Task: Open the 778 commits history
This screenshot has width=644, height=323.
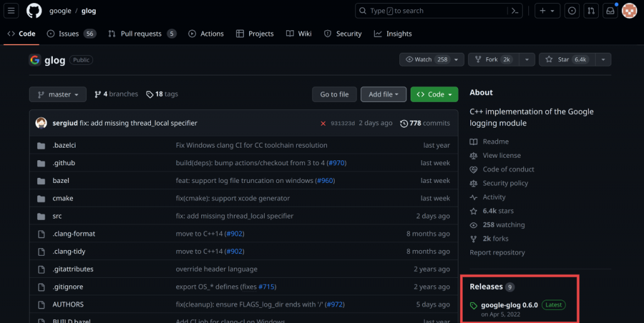Action: click(425, 123)
